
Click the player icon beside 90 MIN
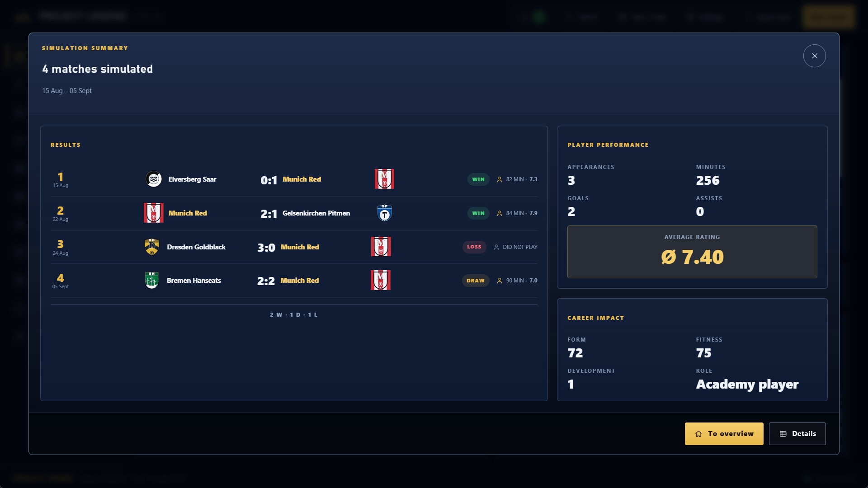pos(500,281)
